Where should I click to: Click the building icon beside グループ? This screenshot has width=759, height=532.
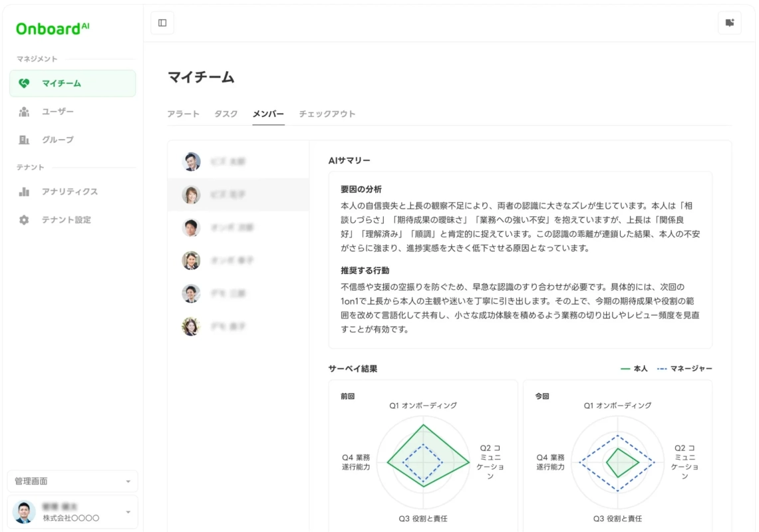(x=24, y=140)
